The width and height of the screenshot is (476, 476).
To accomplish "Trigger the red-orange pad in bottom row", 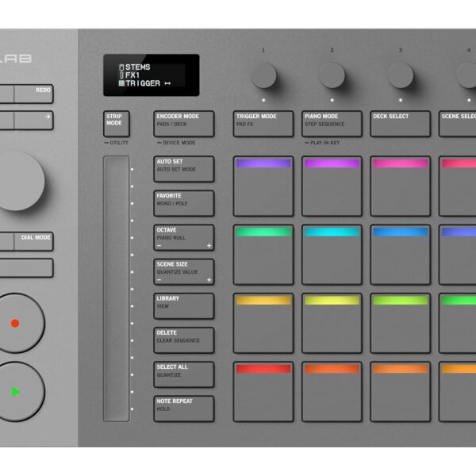I will (x=332, y=392).
